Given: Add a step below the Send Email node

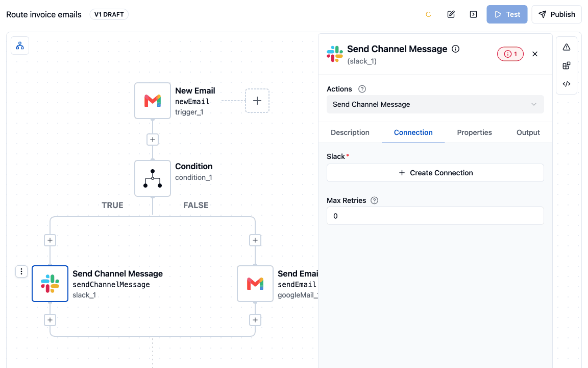Looking at the screenshot, I should pos(255,320).
